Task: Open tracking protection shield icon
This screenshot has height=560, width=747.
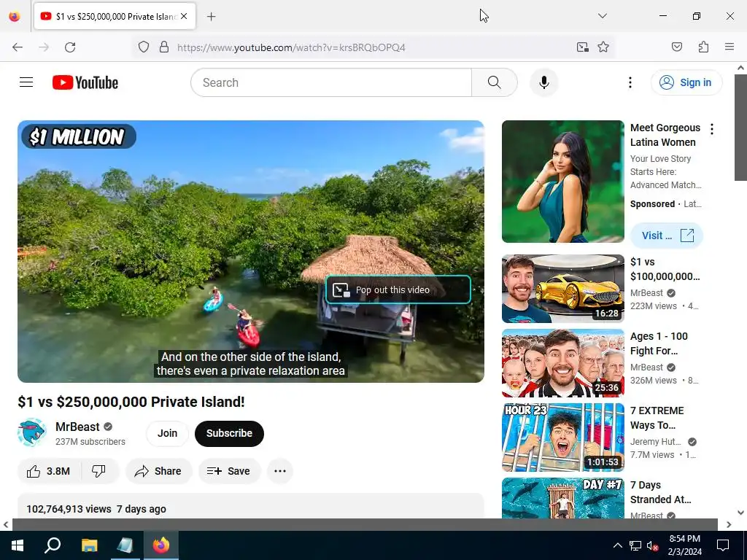Action: [x=144, y=47]
